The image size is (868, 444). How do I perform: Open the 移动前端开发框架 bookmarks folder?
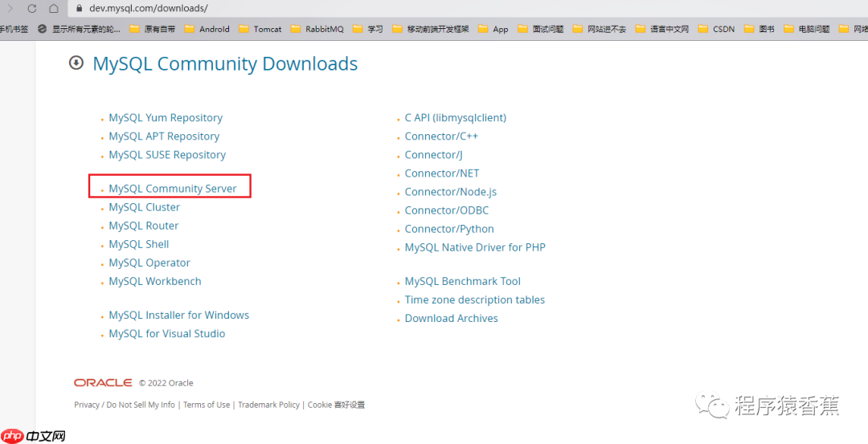[430, 29]
